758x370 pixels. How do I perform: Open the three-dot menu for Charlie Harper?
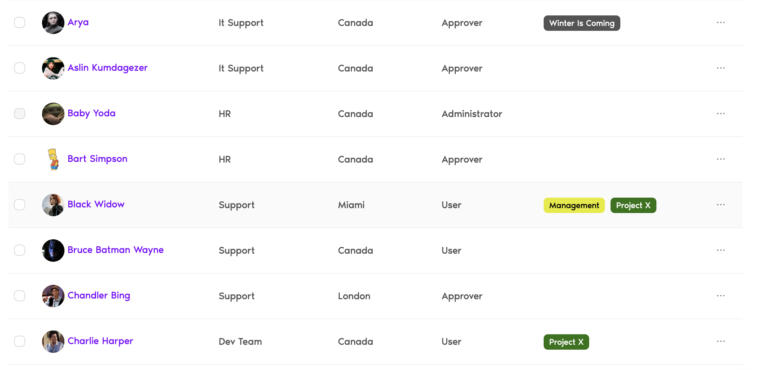point(720,341)
